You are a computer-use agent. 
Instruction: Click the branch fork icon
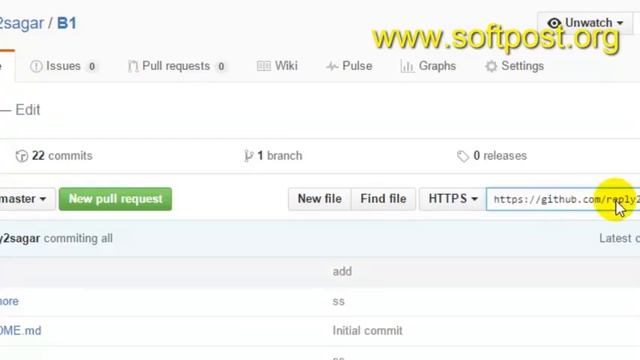tap(248, 156)
